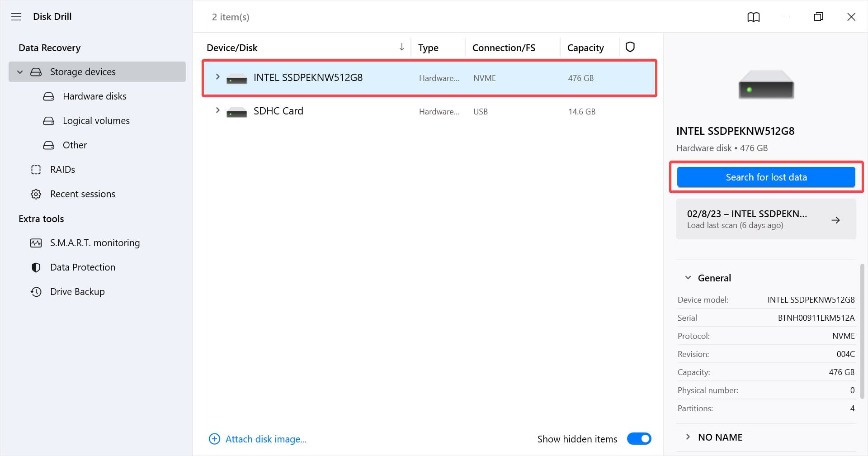Expand the NO NAME section
868x456 pixels.
tap(688, 437)
